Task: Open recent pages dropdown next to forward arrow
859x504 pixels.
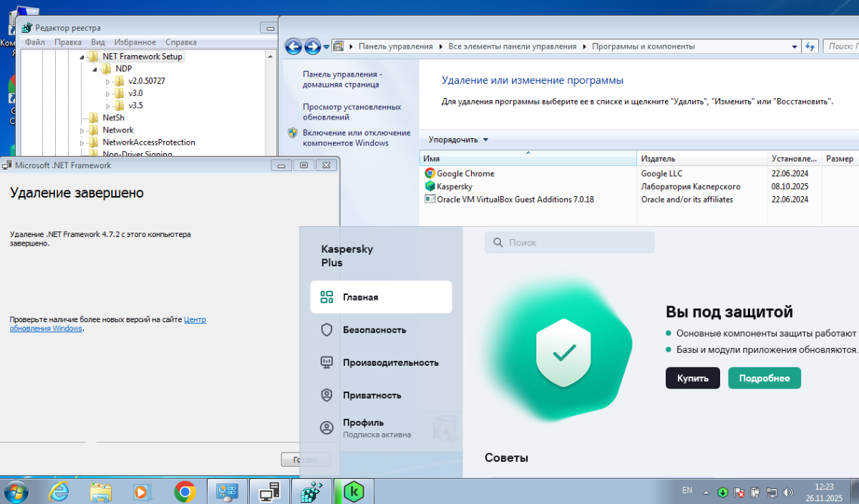Action: pos(326,47)
